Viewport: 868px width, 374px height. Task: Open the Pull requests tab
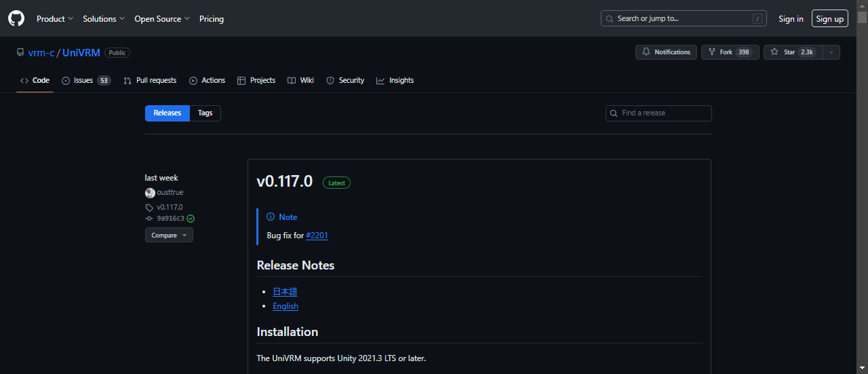pos(150,80)
